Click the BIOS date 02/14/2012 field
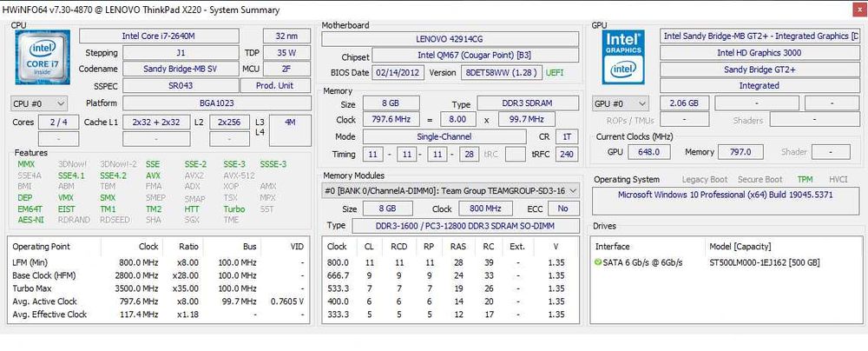The image size is (868, 351). pos(399,73)
